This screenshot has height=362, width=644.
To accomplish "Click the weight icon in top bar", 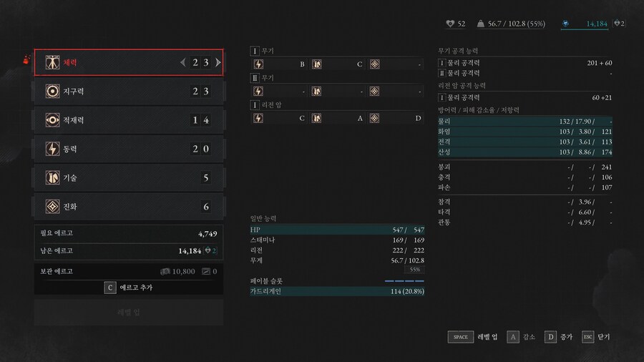I will point(481,24).
